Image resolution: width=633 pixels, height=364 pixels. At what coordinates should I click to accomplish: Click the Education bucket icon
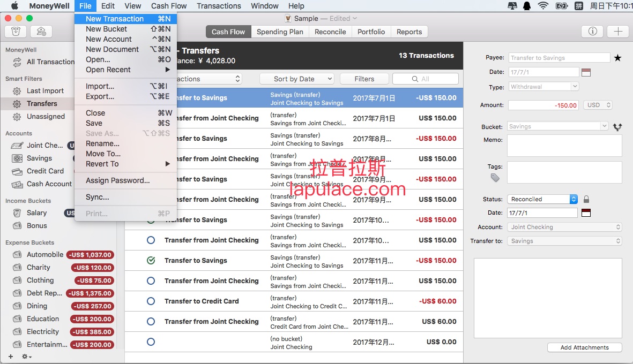[x=17, y=319]
